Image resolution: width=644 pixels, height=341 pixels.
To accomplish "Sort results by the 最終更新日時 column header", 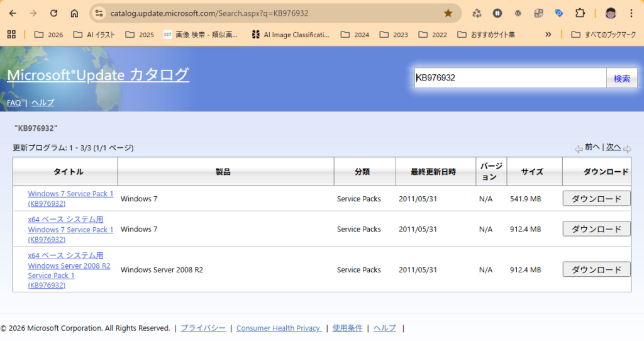I will (x=433, y=172).
